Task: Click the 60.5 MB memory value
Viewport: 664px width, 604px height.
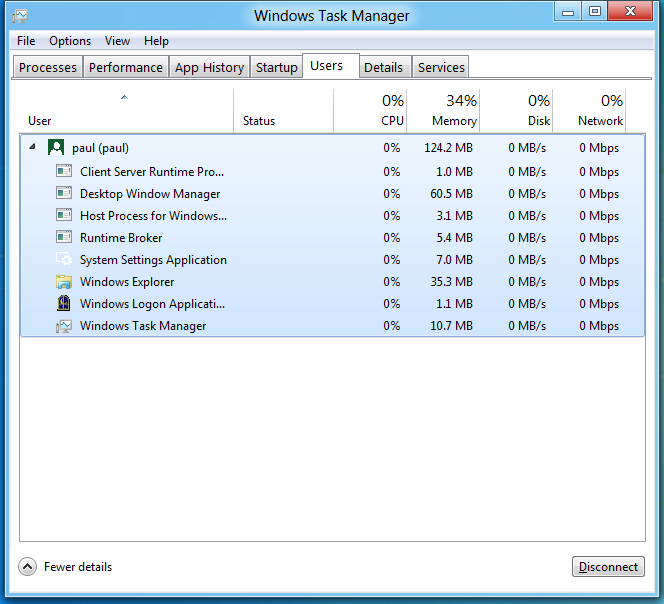Action: click(x=451, y=193)
